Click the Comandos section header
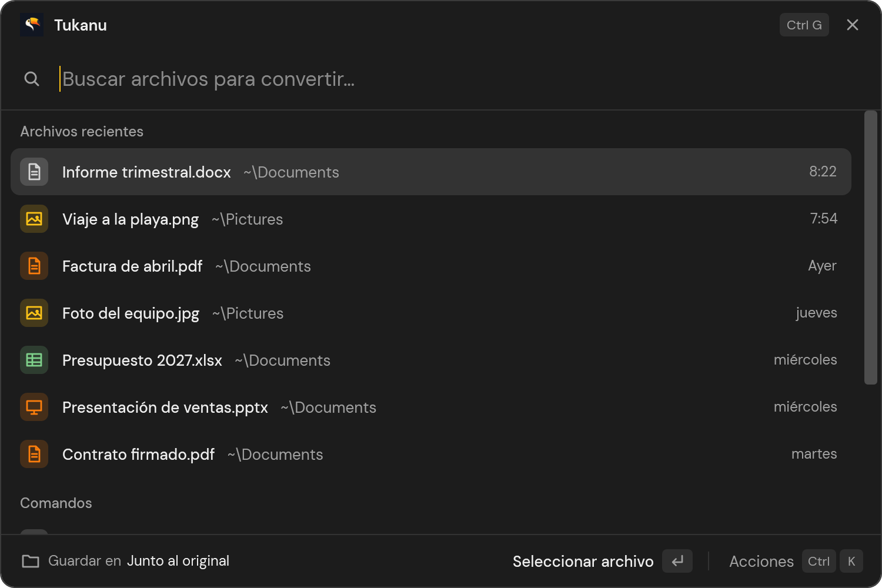Screen dimensions: 882x588 coord(56,503)
